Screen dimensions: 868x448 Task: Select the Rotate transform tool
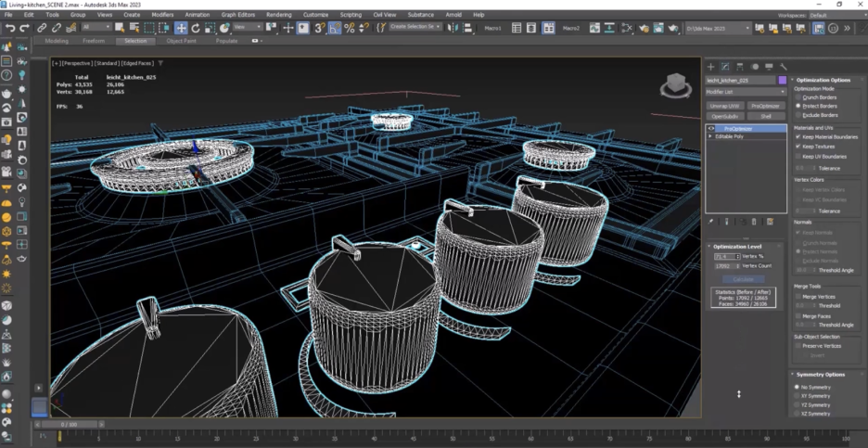tap(197, 28)
